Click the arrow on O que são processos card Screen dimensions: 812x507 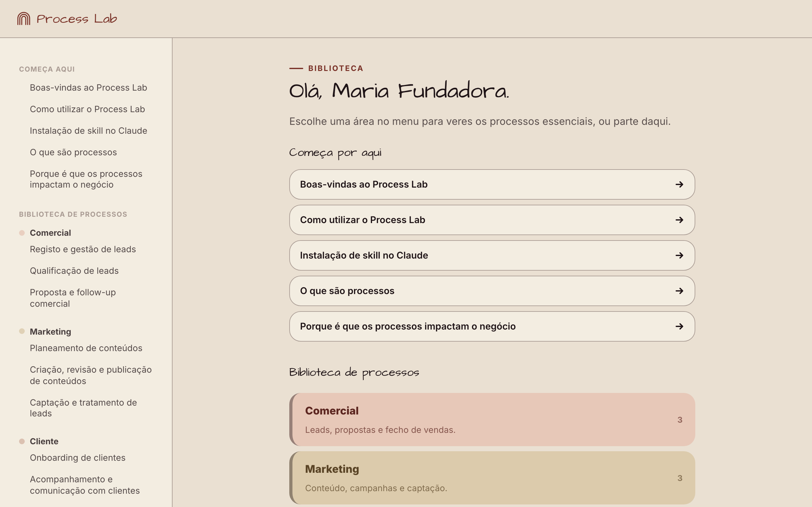pos(679,291)
